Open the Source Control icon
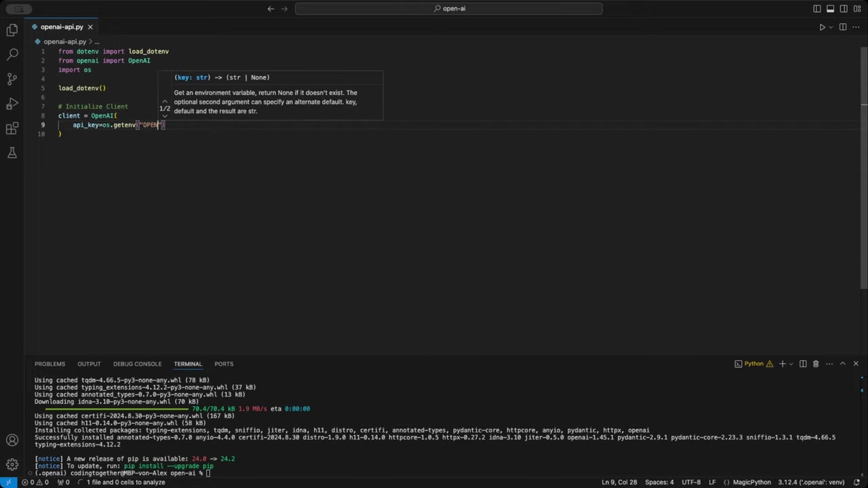The height and width of the screenshot is (488, 868). (12, 79)
